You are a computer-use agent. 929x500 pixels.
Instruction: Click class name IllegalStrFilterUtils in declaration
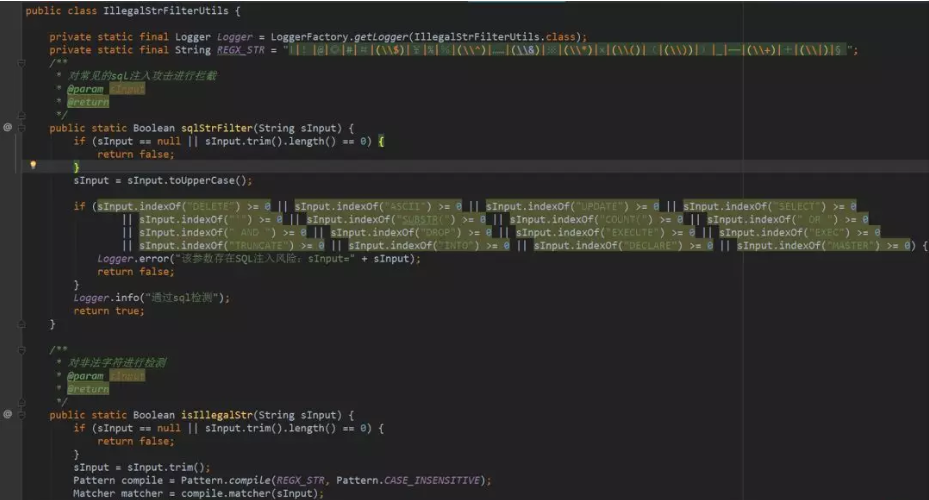[x=166, y=11]
